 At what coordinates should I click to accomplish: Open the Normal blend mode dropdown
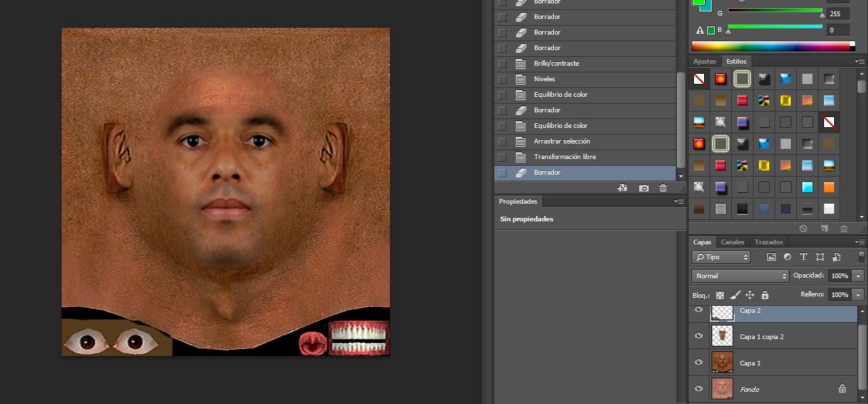tap(740, 276)
